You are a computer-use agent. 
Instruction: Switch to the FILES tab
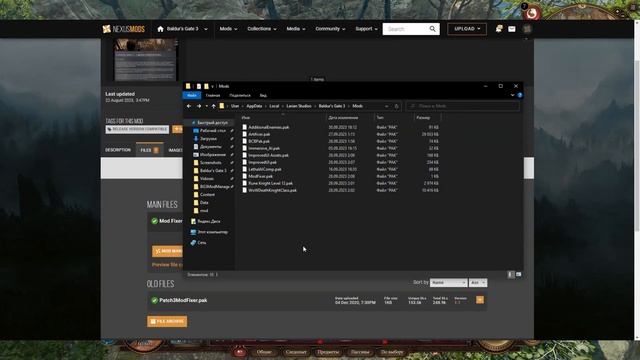[150, 150]
